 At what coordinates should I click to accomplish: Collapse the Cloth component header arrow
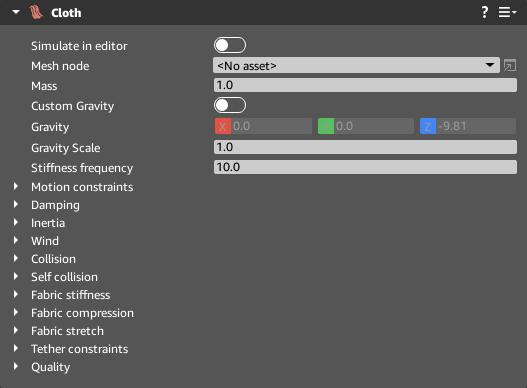click(16, 12)
